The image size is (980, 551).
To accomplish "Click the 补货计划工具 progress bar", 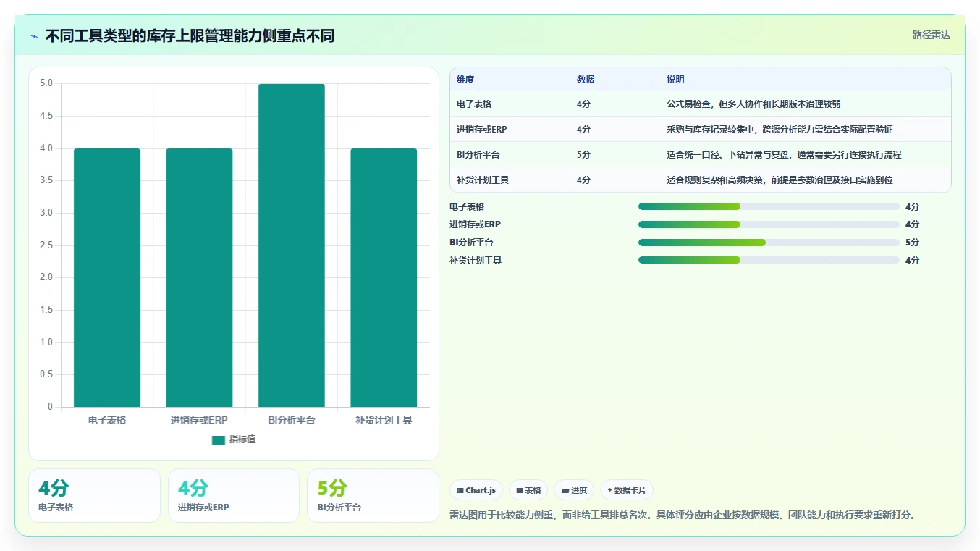I will 769,260.
